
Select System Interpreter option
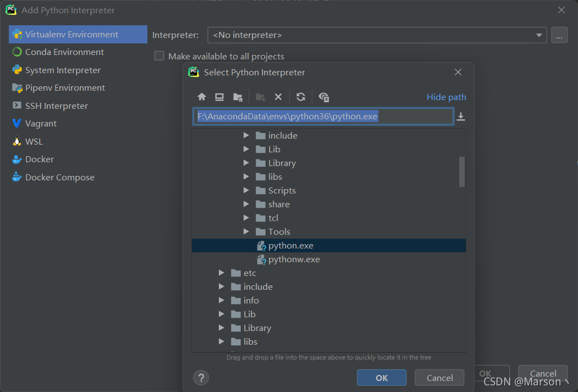(x=78, y=70)
